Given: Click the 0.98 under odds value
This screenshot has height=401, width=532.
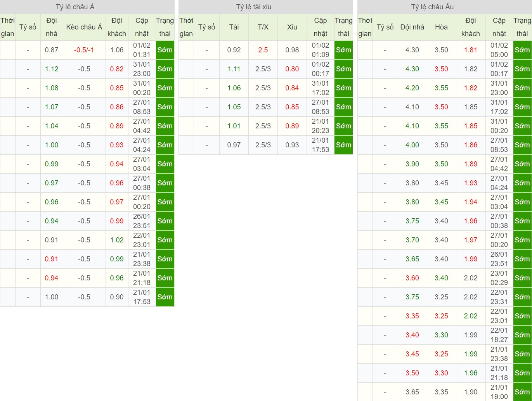Looking at the screenshot, I should (292, 50).
